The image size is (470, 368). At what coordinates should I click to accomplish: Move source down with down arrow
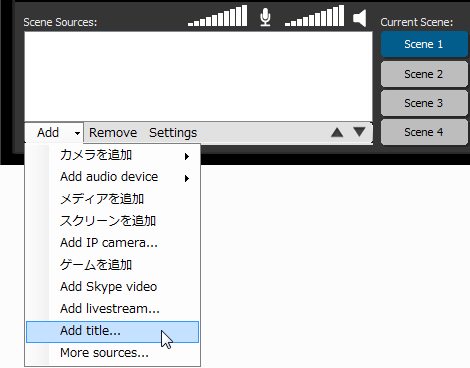(359, 132)
